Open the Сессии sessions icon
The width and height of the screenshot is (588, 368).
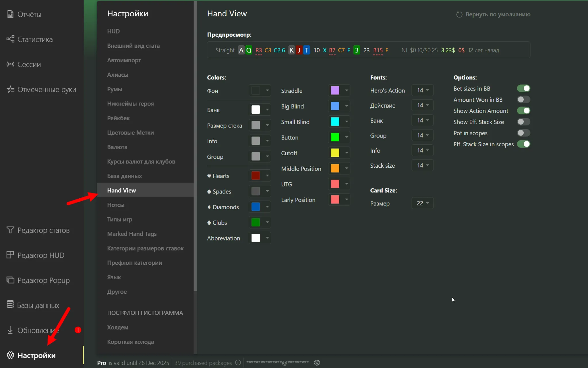click(x=10, y=64)
